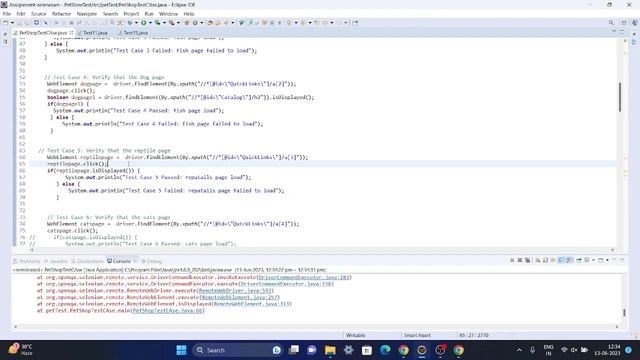Click the Console Terminate icon
The image size is (640, 360).
(512, 260)
